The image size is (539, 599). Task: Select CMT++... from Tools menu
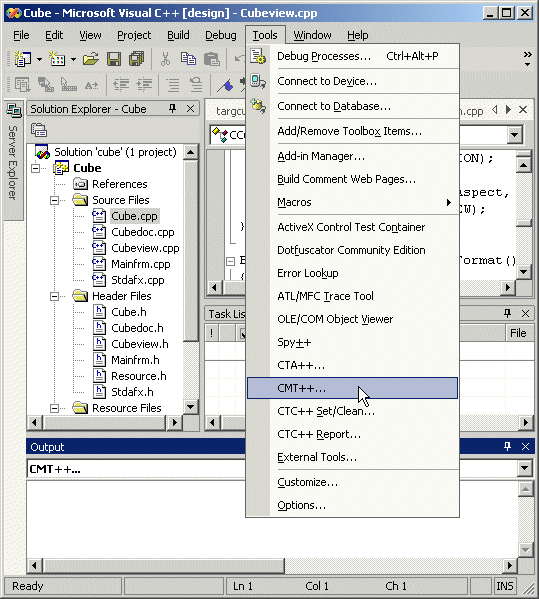pos(352,388)
